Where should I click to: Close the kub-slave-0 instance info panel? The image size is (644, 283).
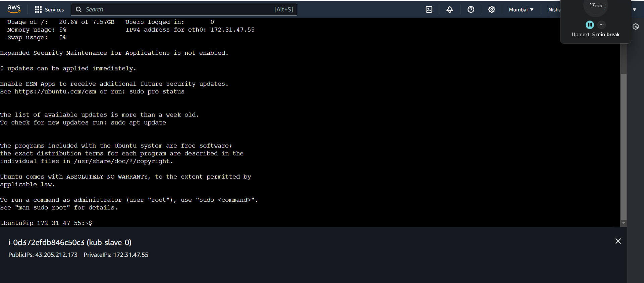(x=618, y=241)
